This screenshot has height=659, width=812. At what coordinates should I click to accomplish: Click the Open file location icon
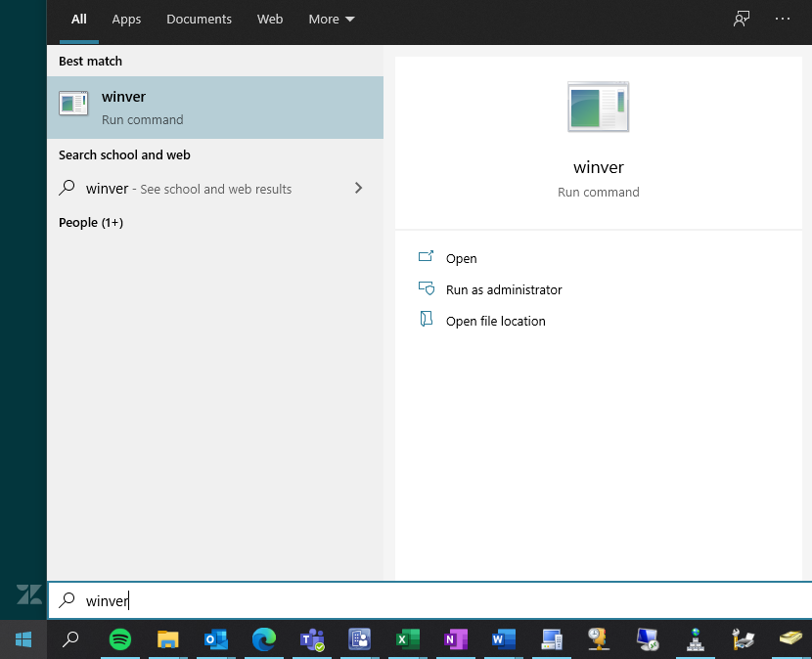click(426, 319)
